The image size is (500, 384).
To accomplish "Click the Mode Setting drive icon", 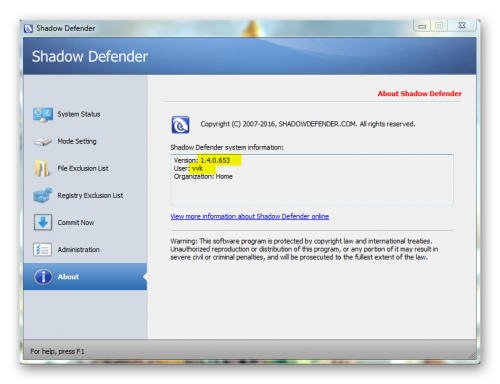I will coord(43,142).
